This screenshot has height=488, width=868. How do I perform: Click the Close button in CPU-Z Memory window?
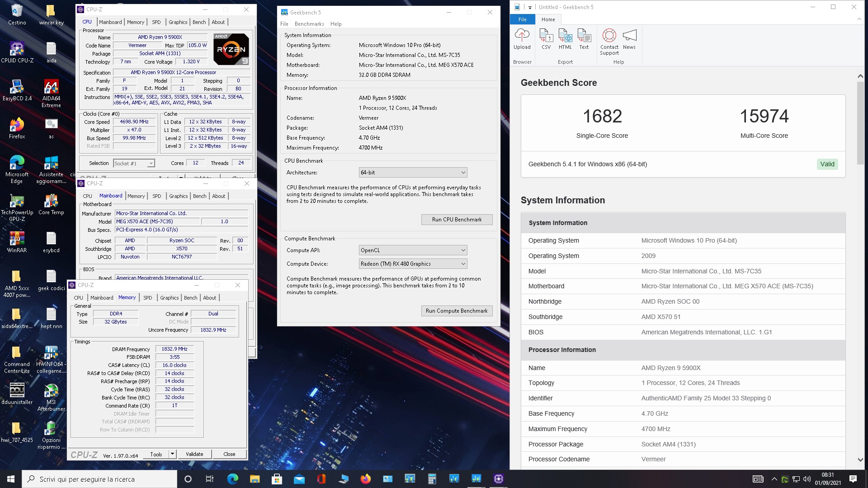(229, 454)
